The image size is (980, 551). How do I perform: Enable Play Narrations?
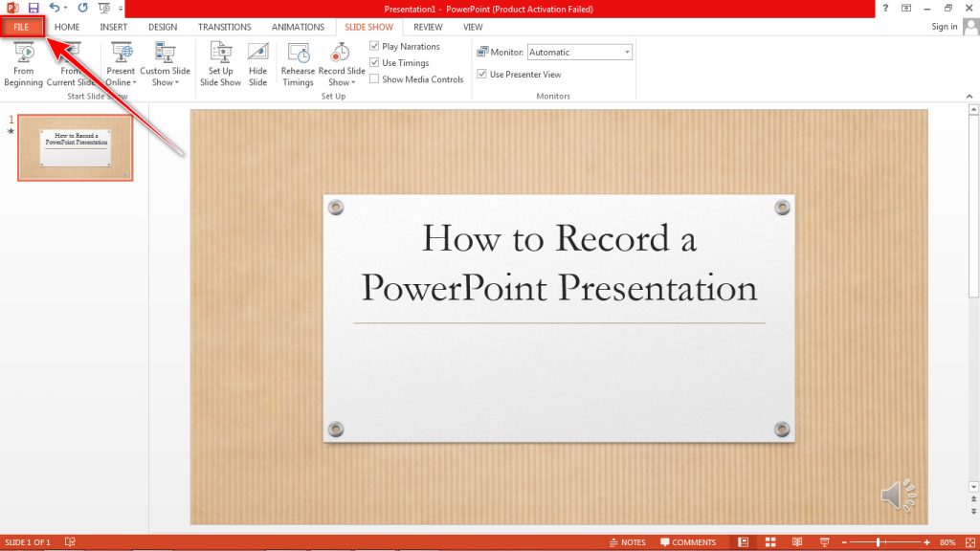(x=374, y=45)
